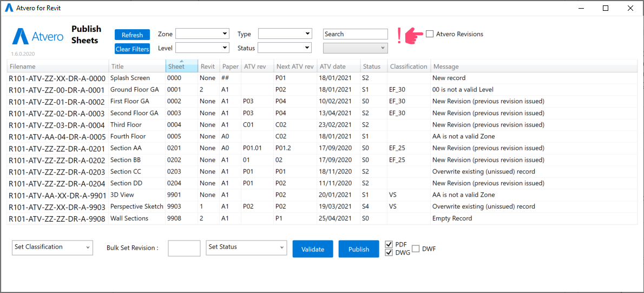
Task: Expand the Type filter dropdown
Action: (285, 34)
